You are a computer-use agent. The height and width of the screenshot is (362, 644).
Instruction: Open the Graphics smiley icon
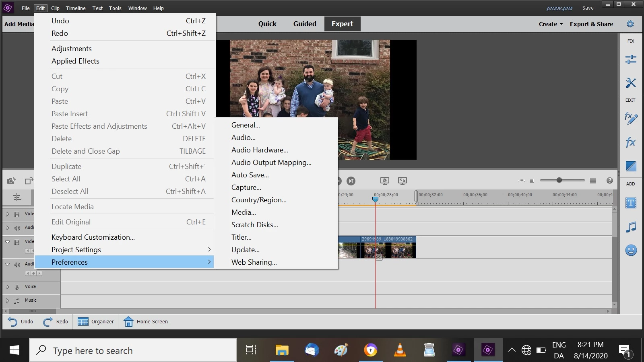click(631, 250)
